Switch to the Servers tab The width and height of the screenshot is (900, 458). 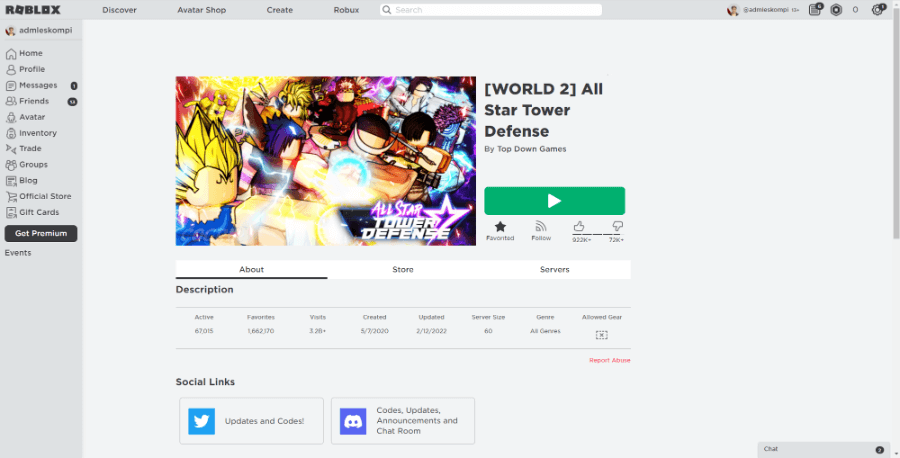point(554,269)
